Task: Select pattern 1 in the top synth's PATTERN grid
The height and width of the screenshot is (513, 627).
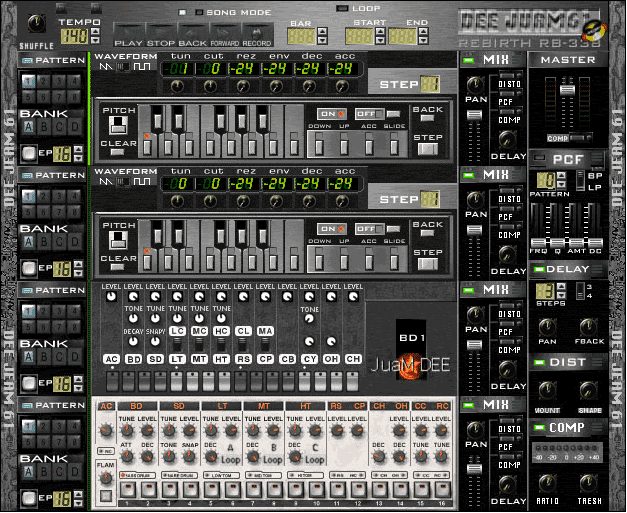Action: point(28,82)
